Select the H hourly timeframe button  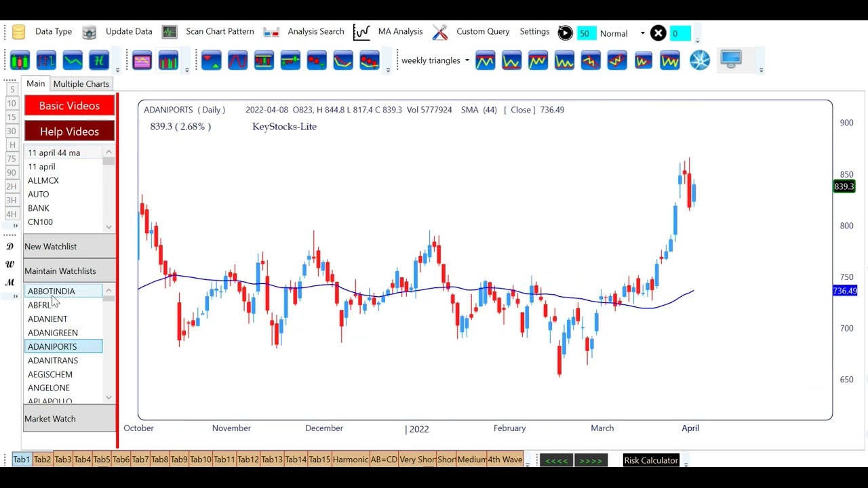click(12, 145)
